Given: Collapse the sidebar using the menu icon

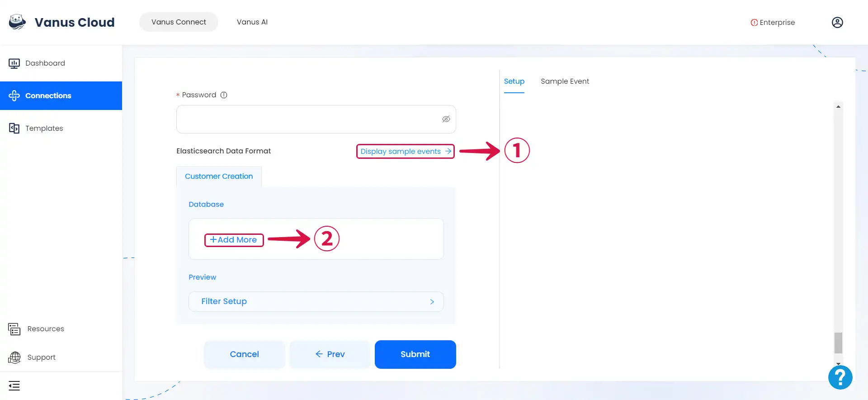Looking at the screenshot, I should 14,386.
